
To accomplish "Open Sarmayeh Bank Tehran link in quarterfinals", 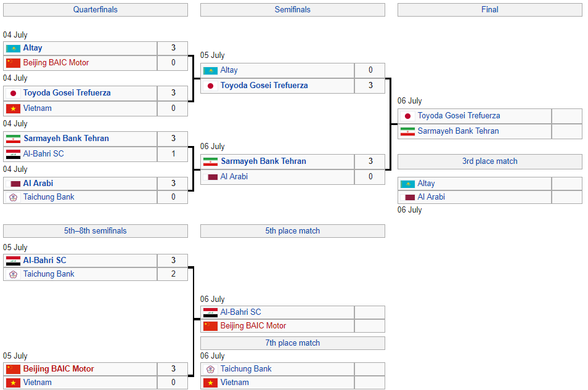I will (x=66, y=139).
